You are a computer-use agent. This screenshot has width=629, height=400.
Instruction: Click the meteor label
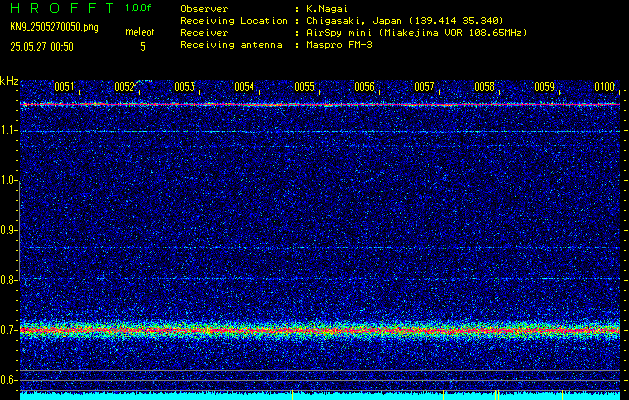[x=140, y=32]
